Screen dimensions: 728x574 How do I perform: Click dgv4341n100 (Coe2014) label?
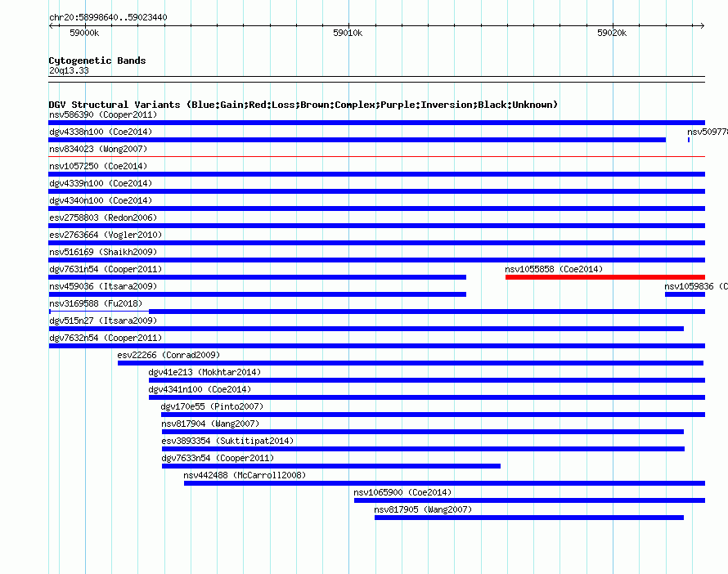tap(200, 389)
